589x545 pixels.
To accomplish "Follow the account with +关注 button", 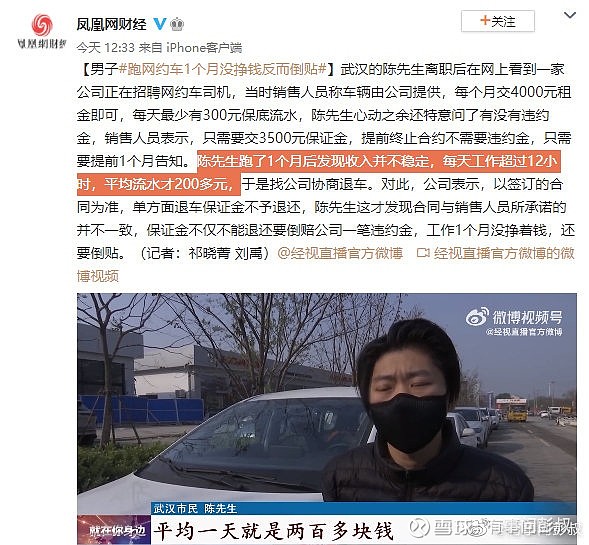I will 498,21.
